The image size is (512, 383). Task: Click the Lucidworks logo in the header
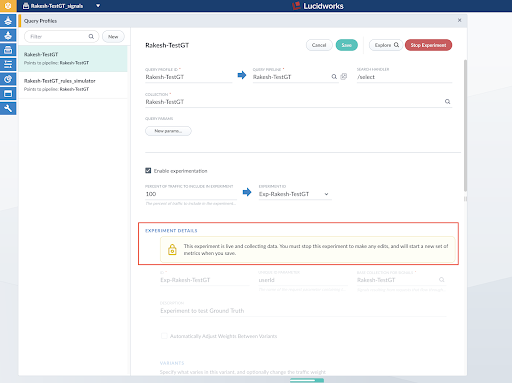tap(318, 6)
